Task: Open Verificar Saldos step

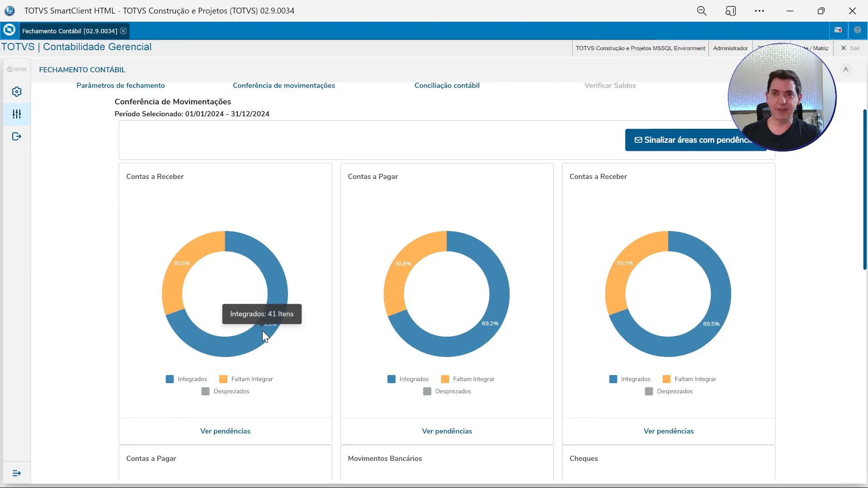Action: coord(610,85)
